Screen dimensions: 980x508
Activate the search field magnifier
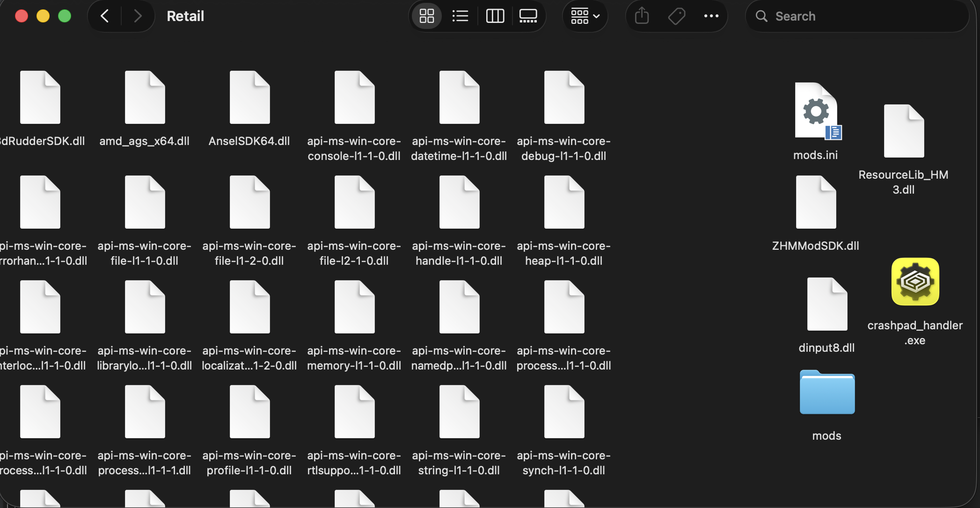pos(761,15)
